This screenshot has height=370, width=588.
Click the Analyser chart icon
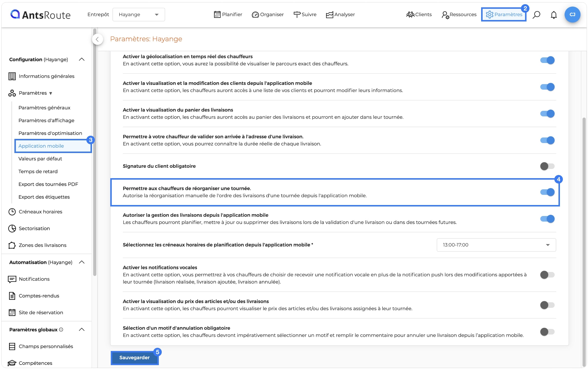pos(329,15)
